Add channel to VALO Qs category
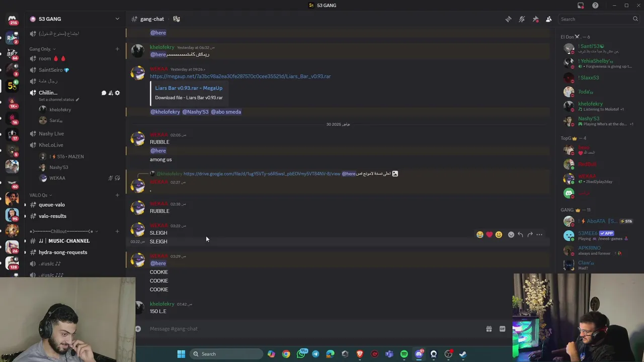The height and width of the screenshot is (362, 644). pyautogui.click(x=117, y=195)
